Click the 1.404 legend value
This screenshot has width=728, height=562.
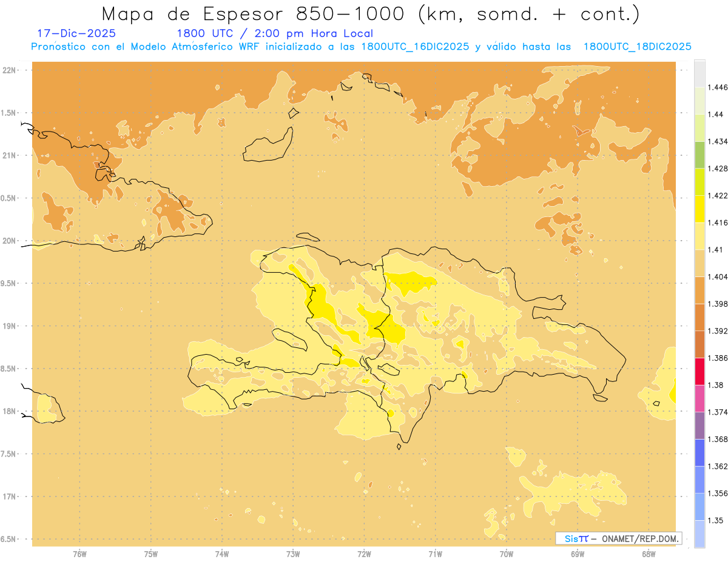click(718, 277)
